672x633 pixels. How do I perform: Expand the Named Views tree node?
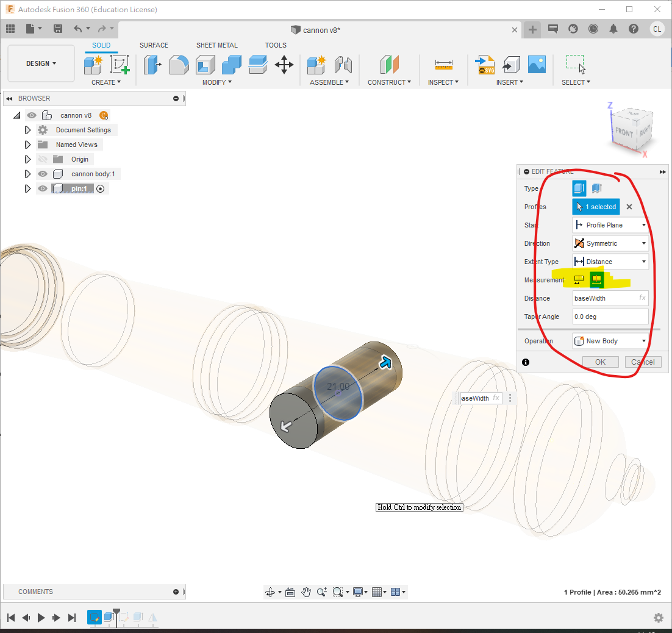coord(27,145)
